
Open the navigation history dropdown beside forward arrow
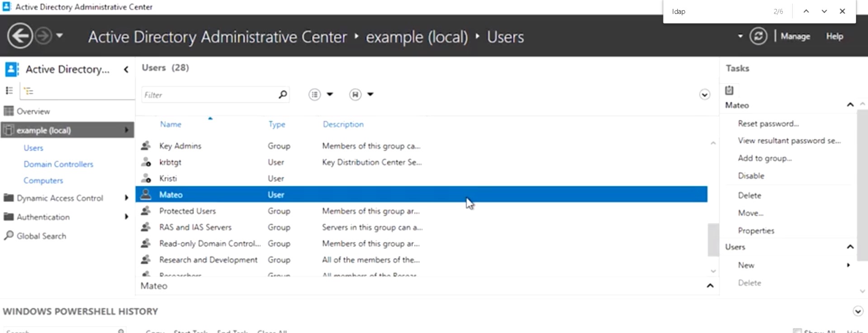59,35
